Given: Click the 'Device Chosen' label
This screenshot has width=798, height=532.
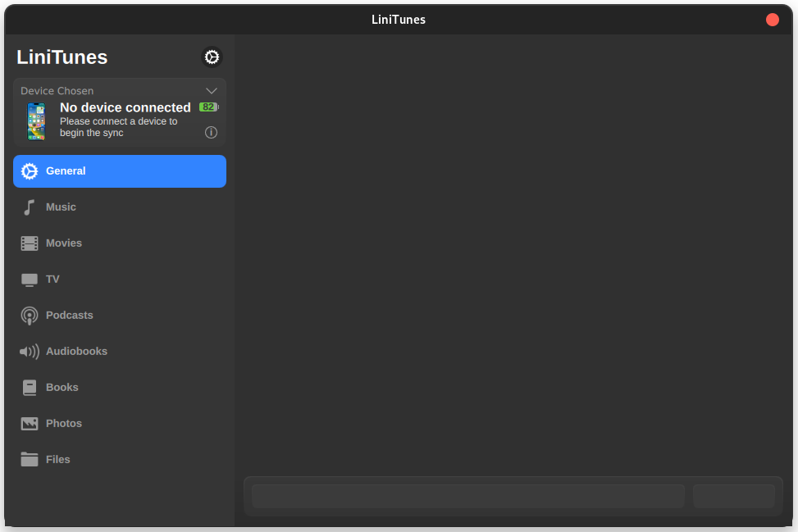Looking at the screenshot, I should [x=57, y=91].
